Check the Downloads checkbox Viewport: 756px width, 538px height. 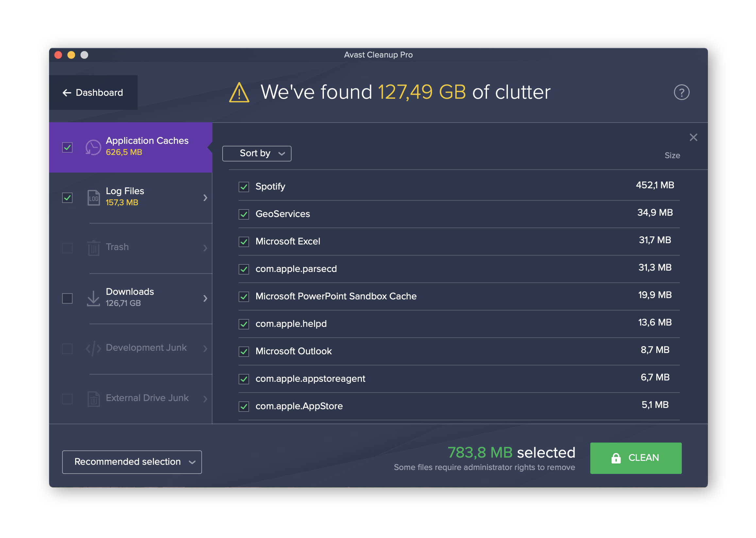point(67,298)
